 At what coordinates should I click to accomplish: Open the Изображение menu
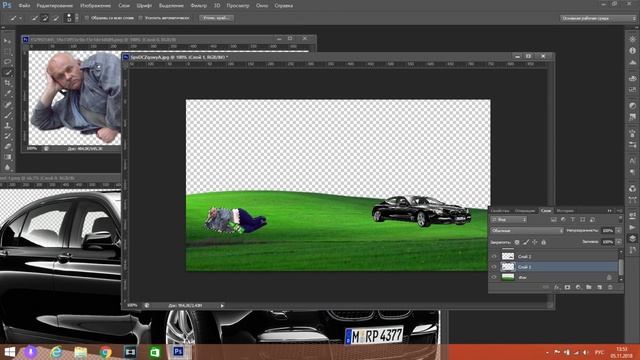click(96, 6)
